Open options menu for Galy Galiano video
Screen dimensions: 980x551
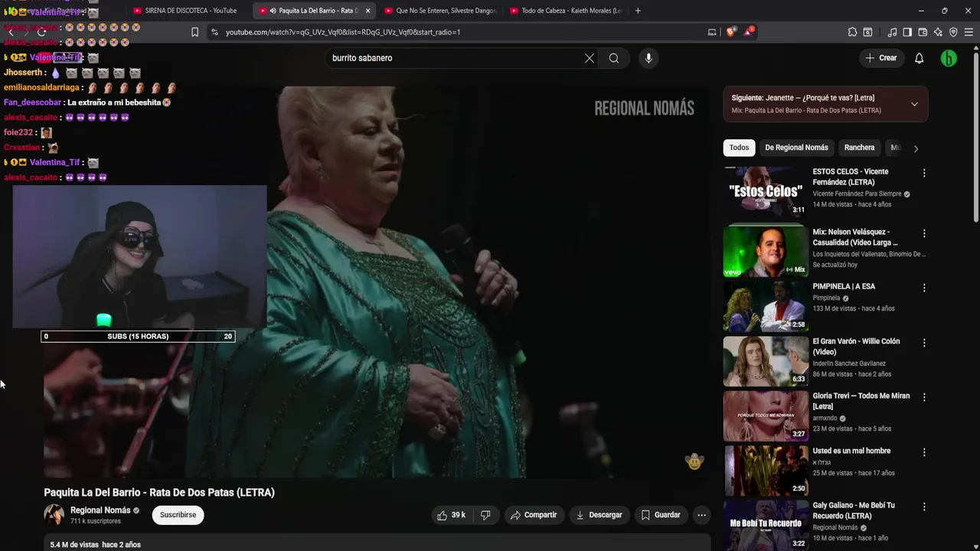pyautogui.click(x=924, y=507)
